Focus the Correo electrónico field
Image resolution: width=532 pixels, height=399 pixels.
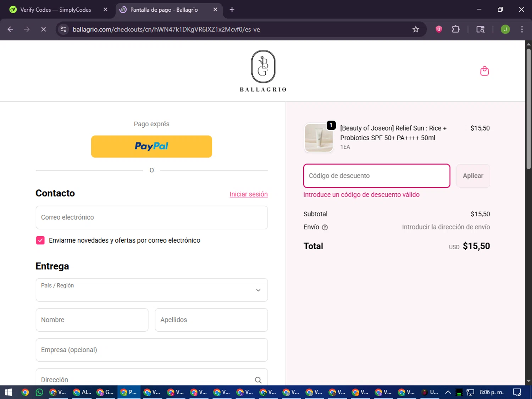pyautogui.click(x=152, y=217)
